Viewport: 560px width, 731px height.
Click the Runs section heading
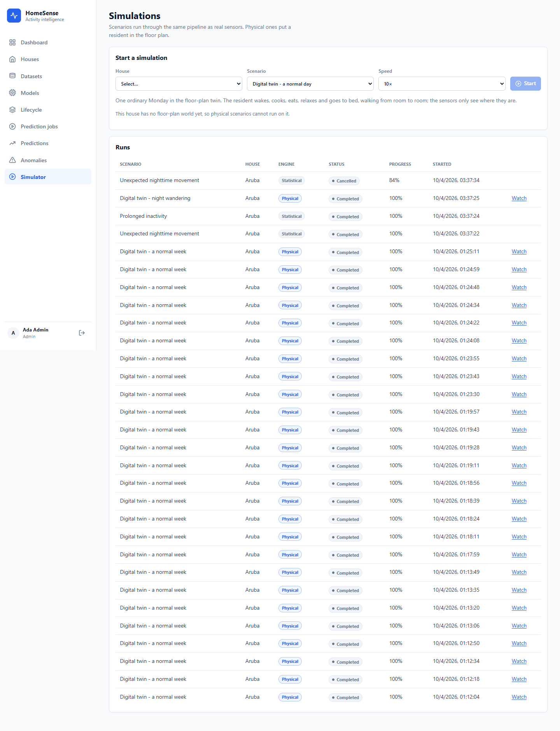click(123, 147)
